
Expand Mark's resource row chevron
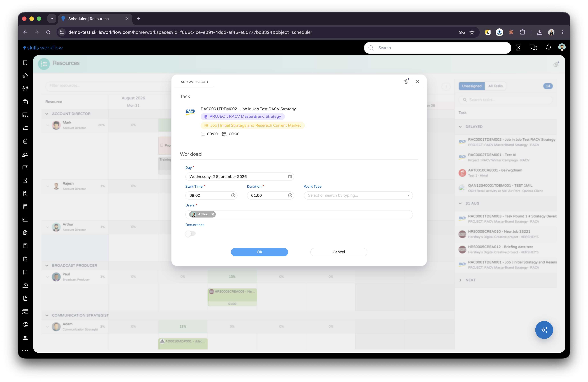tap(47, 125)
